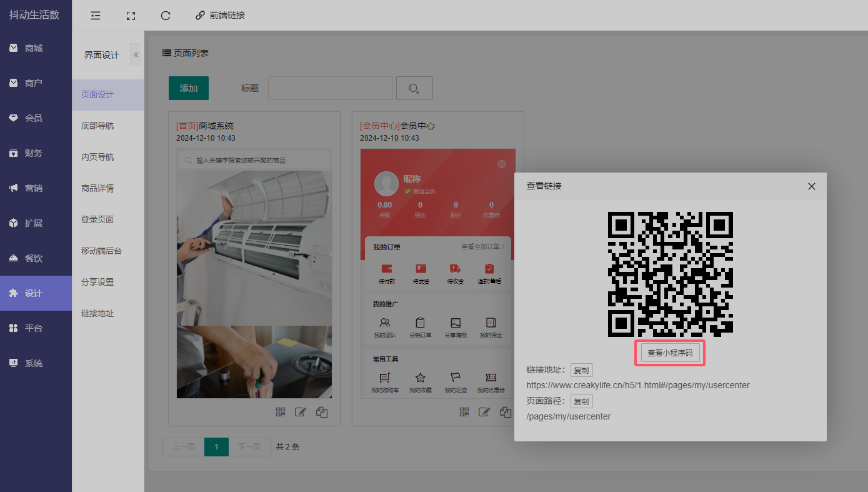
Task: Click 查看小程序码 button
Action: click(x=670, y=353)
